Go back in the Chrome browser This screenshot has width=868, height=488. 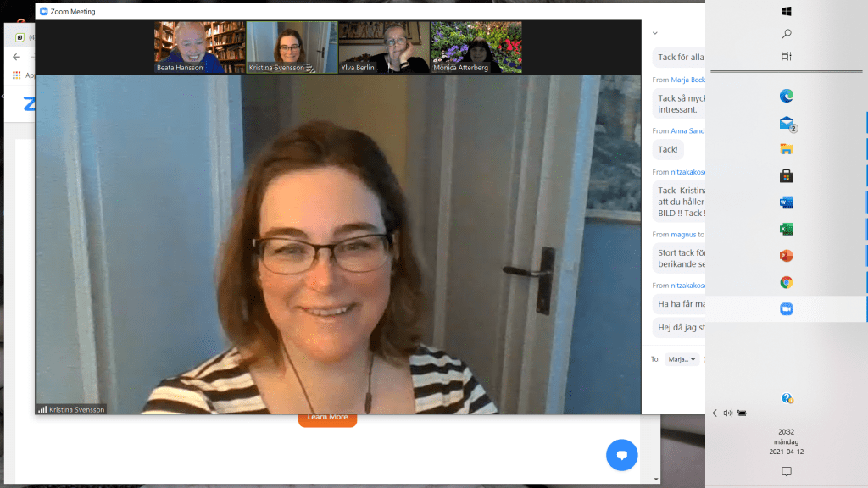tap(16, 57)
